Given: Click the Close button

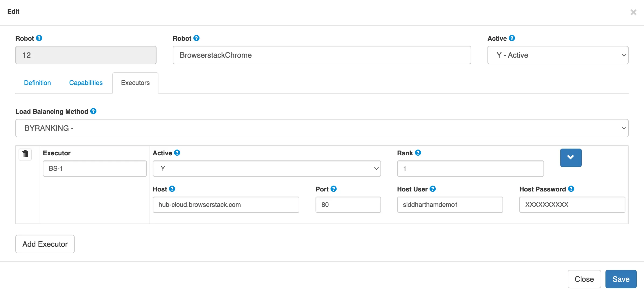Looking at the screenshot, I should click(x=584, y=279).
